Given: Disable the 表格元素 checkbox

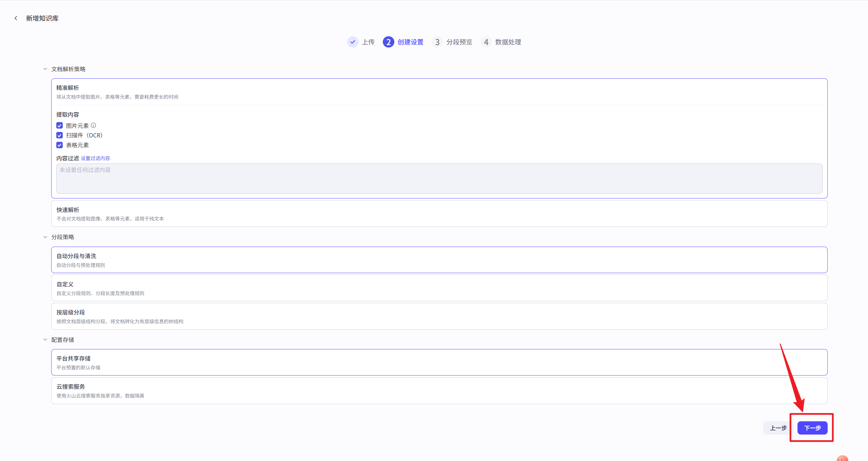Looking at the screenshot, I should (x=60, y=145).
